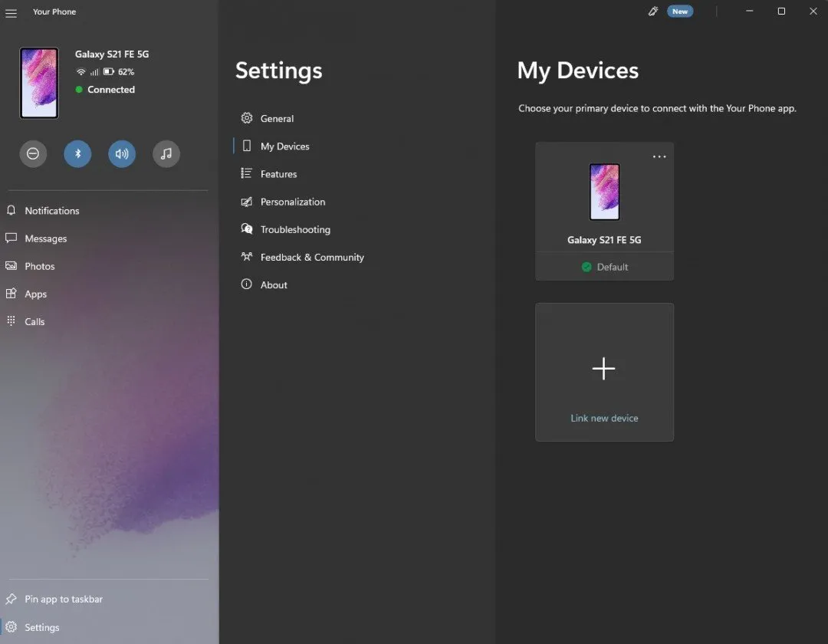Open Troubleshooting settings page
Screen dimensions: 828x644
pyautogui.click(x=295, y=229)
